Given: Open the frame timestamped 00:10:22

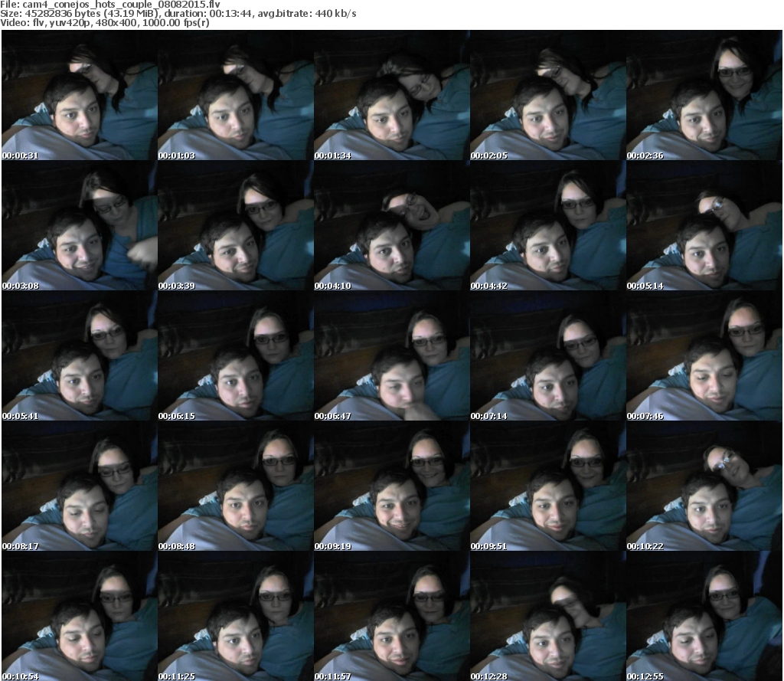Looking at the screenshot, I should coord(704,486).
